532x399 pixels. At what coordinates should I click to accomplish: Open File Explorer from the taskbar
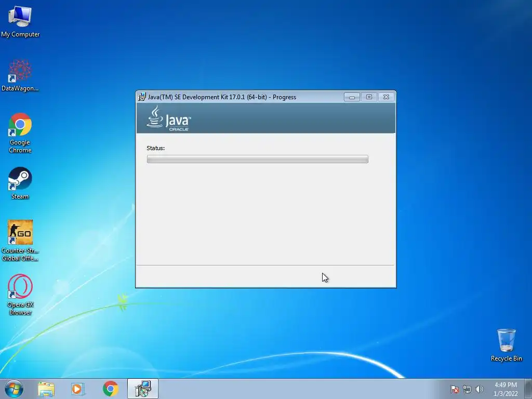click(46, 389)
